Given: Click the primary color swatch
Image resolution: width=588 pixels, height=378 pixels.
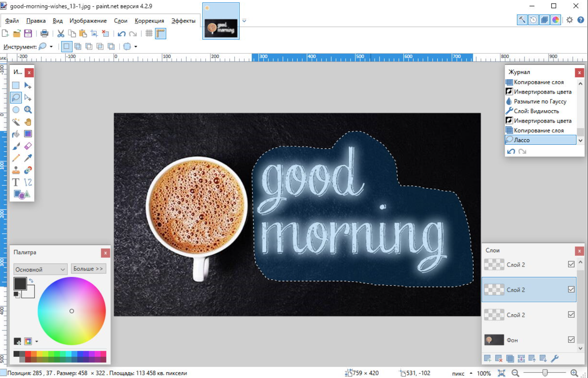Looking at the screenshot, I should tap(20, 284).
